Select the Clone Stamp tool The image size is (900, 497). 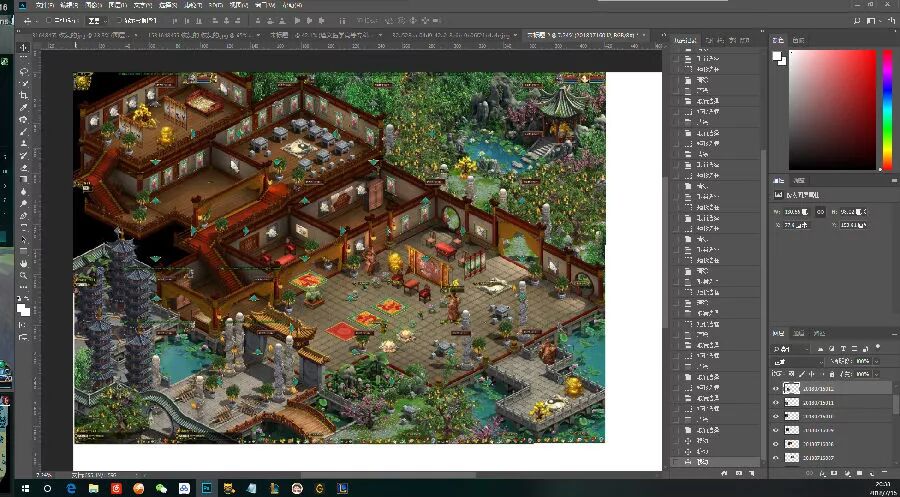pos(23,143)
